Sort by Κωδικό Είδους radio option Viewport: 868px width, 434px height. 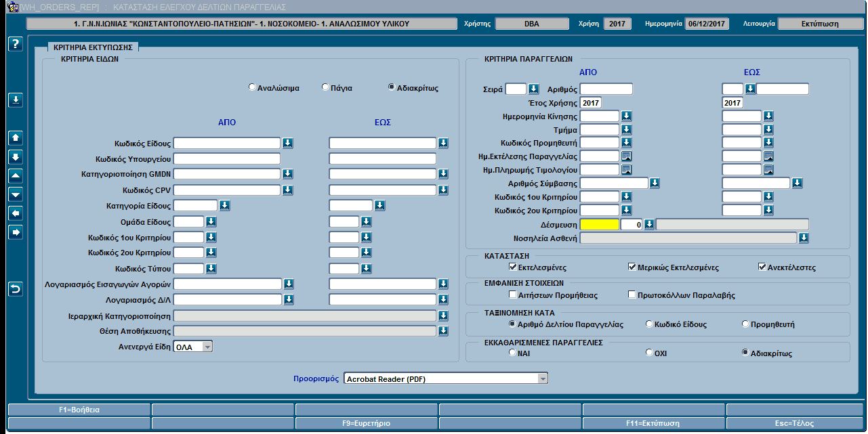pos(649,324)
